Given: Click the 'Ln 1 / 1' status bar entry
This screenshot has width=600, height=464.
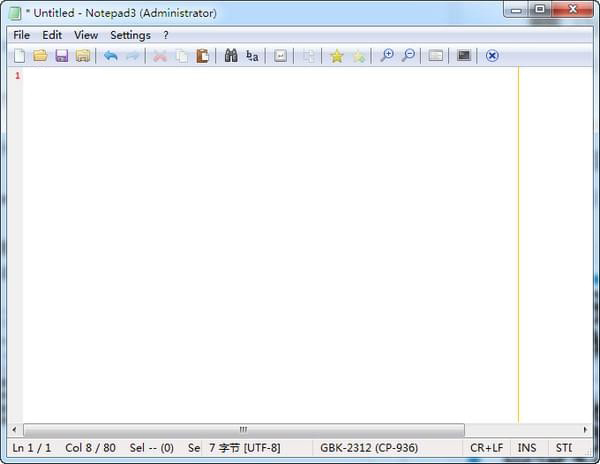Looking at the screenshot, I should (32, 448).
